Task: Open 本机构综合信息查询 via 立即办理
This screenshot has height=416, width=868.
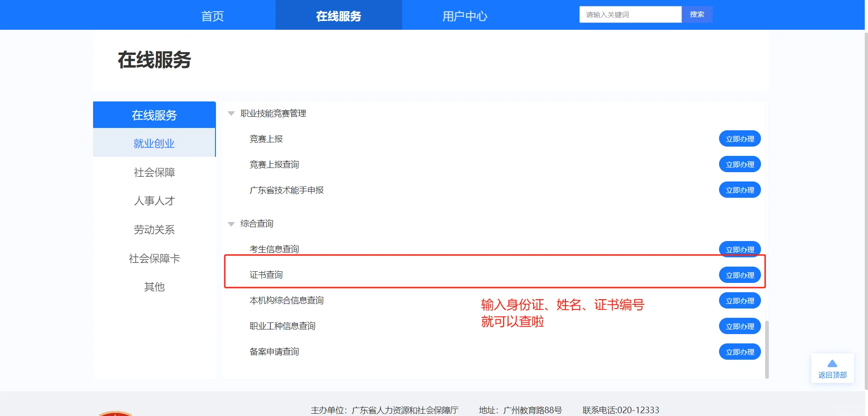Action: click(740, 301)
